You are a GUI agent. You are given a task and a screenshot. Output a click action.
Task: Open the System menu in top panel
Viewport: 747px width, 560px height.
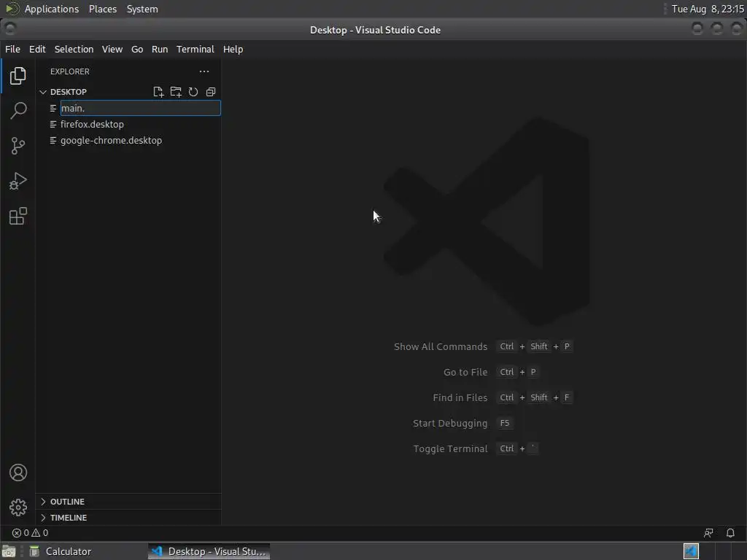pyautogui.click(x=142, y=9)
